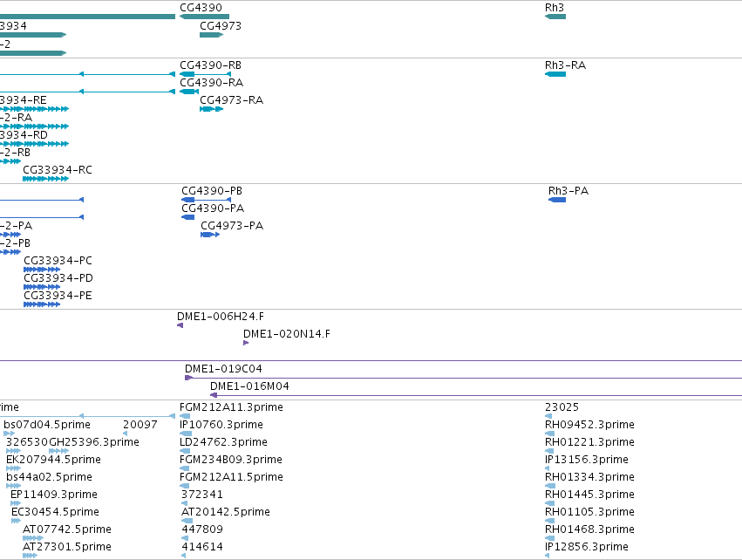Select the CG4390-RB transcript glyph
Viewport: 742px width, 560px height.
[x=206, y=74]
